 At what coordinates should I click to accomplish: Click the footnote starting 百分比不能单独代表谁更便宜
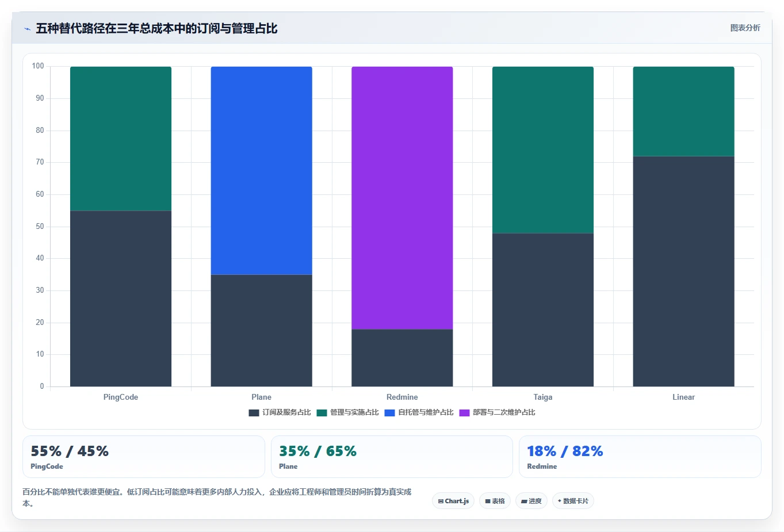coord(217,498)
